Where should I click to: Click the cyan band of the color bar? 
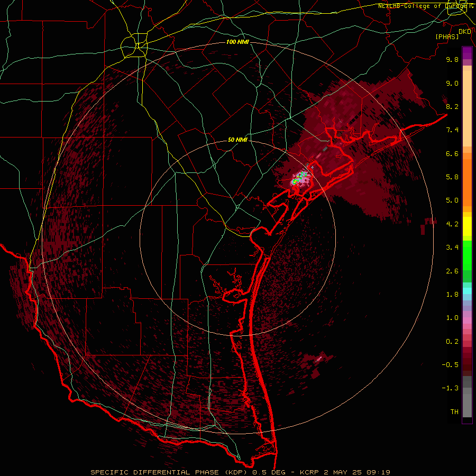(x=467, y=291)
